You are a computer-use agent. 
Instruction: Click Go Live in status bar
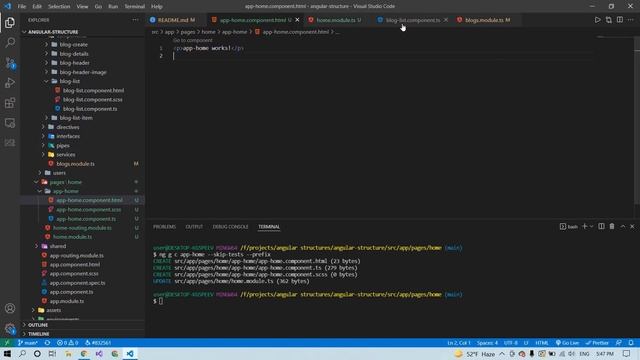click(x=567, y=342)
